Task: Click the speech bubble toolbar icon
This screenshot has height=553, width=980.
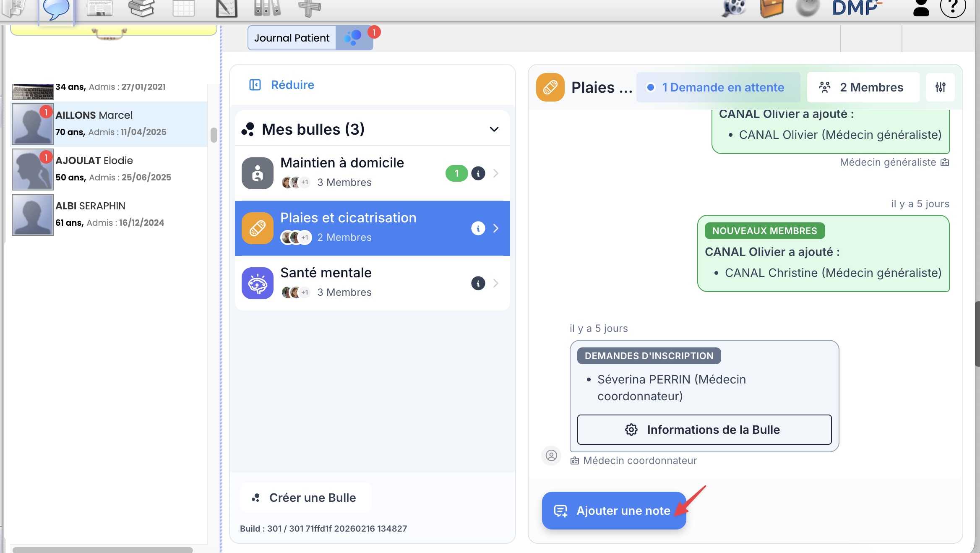Action: (x=56, y=8)
